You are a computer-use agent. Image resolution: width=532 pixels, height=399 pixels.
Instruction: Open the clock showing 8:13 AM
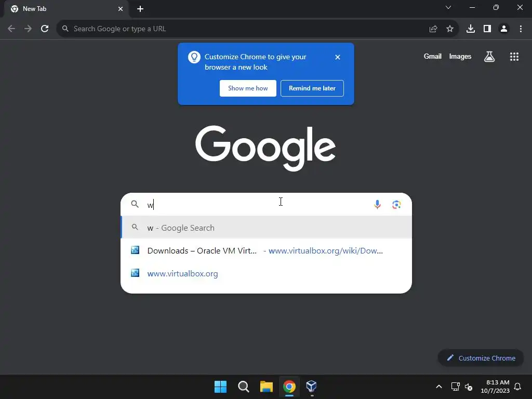495,387
